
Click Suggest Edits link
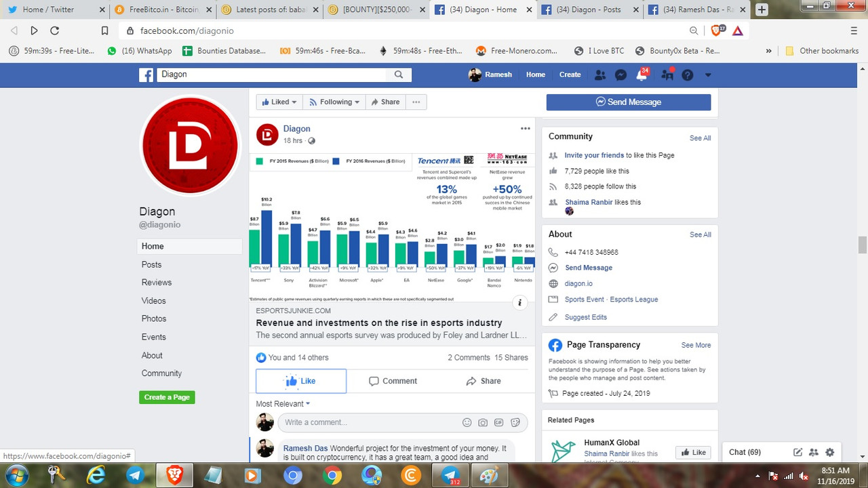pyautogui.click(x=586, y=317)
